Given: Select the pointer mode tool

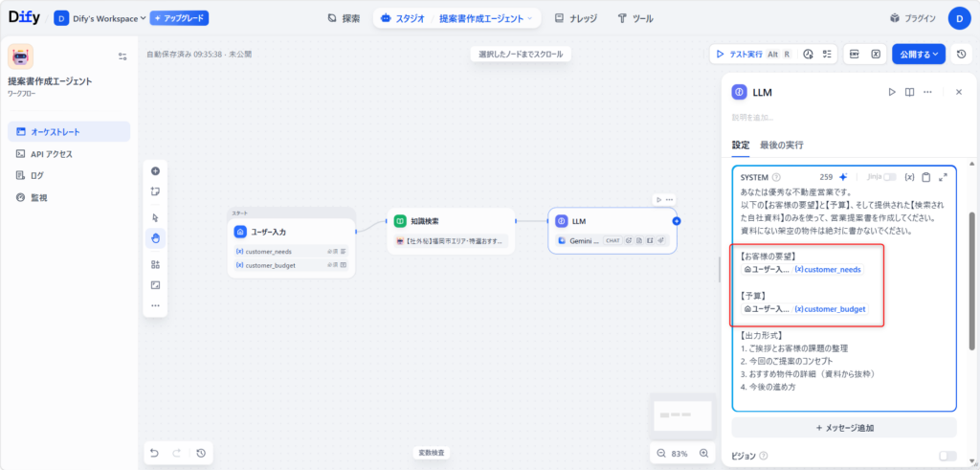Looking at the screenshot, I should click(x=155, y=217).
